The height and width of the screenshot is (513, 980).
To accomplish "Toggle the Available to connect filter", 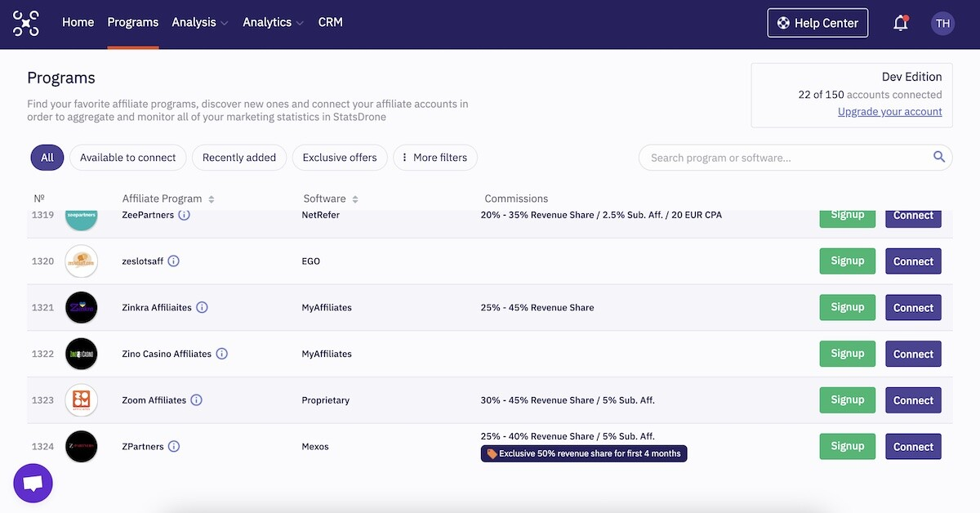I will click(x=128, y=158).
